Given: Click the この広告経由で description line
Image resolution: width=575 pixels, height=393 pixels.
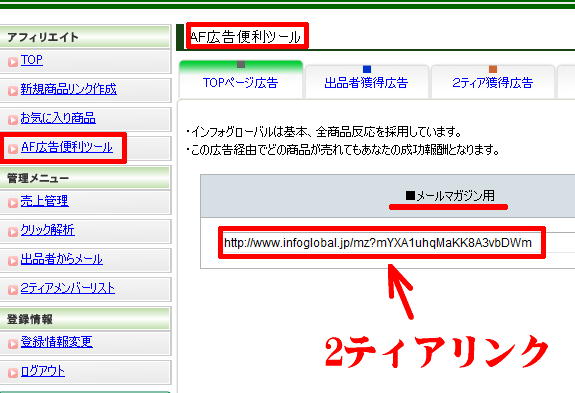Looking at the screenshot, I should click(343, 150).
